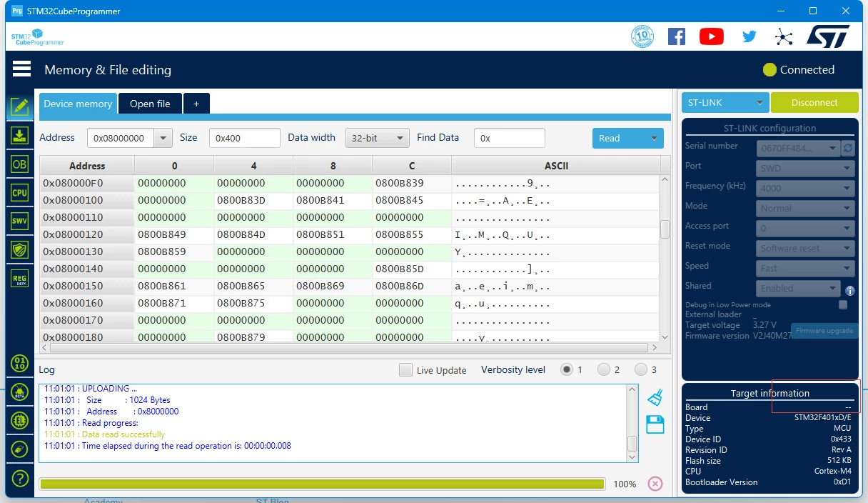Open the Reset mode dropdown
The width and height of the screenshot is (868, 503).
(x=805, y=248)
